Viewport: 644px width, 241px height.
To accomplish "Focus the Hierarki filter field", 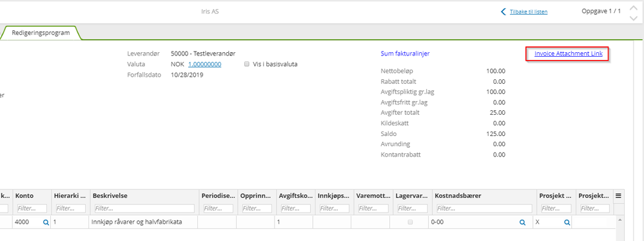I will point(71,209).
